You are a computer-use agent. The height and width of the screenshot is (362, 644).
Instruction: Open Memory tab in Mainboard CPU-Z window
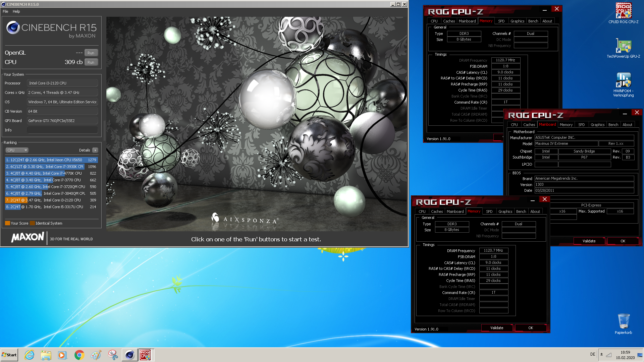566,125
